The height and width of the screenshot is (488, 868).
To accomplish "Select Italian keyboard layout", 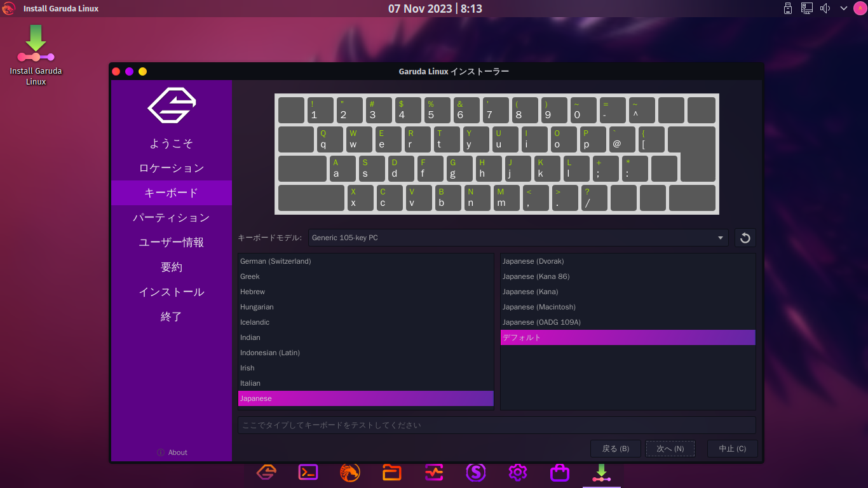I will 366,383.
